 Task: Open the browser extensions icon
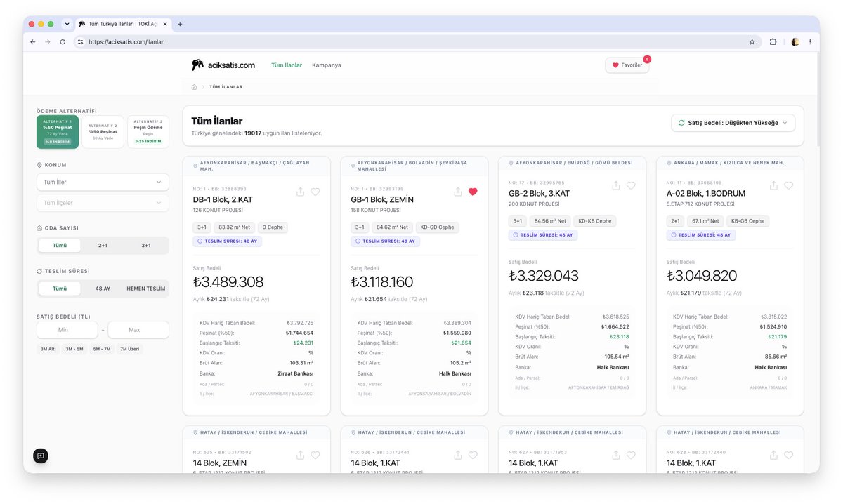coord(773,42)
